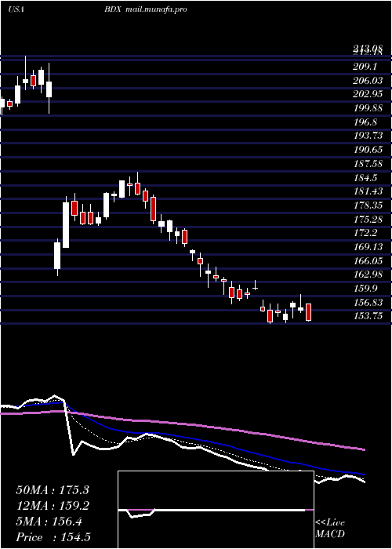Screen dimensions: 392x549
Task: Click the 202.95 price level label
Action: (368, 94)
